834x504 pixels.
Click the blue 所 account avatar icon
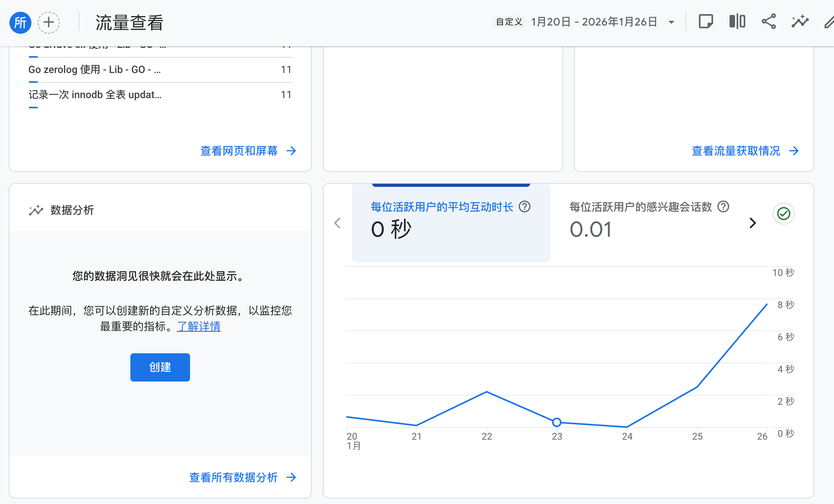(x=20, y=22)
